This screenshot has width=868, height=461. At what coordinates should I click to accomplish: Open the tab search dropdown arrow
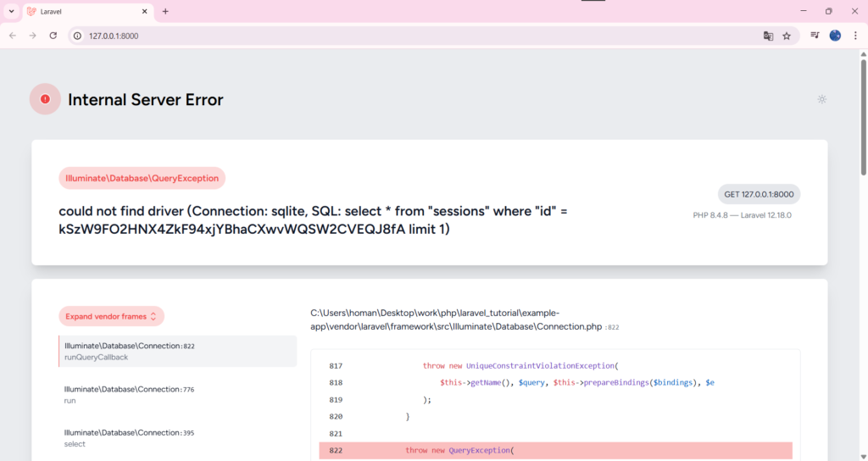[x=11, y=11]
